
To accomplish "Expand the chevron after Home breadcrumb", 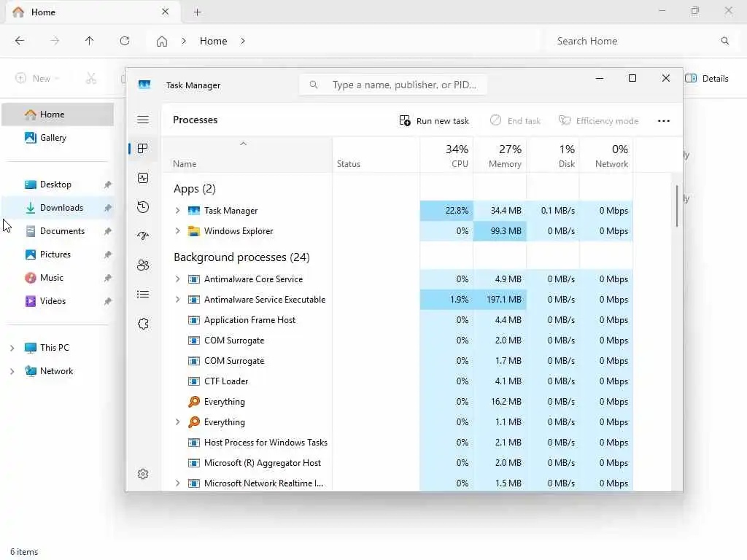I will coord(243,41).
